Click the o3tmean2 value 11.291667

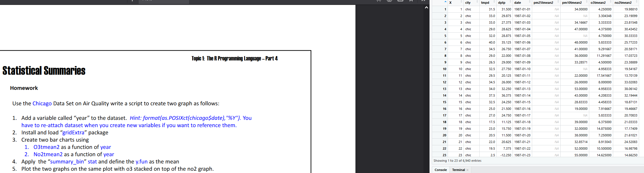pos(604,56)
